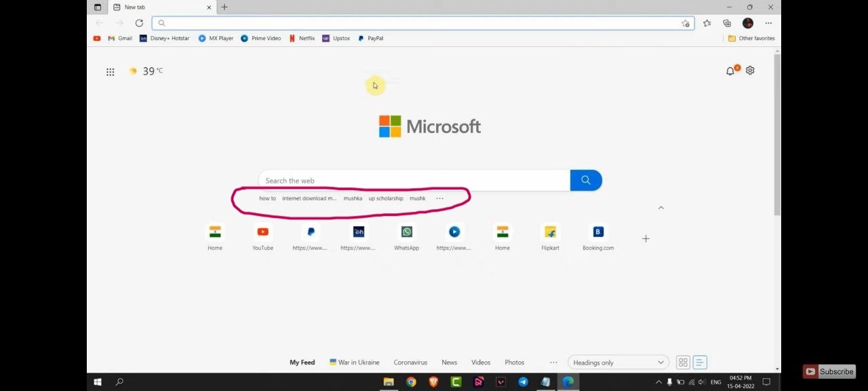Show hidden system tray icons
Viewport: 868px width, 391px height.
pos(658,382)
